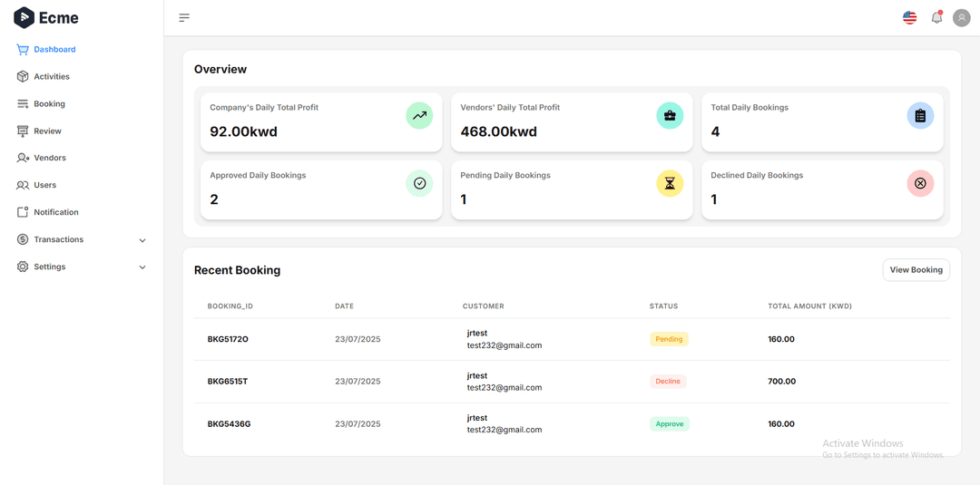Open the Transactions menu label
The width and height of the screenshot is (980, 485).
pos(59,239)
